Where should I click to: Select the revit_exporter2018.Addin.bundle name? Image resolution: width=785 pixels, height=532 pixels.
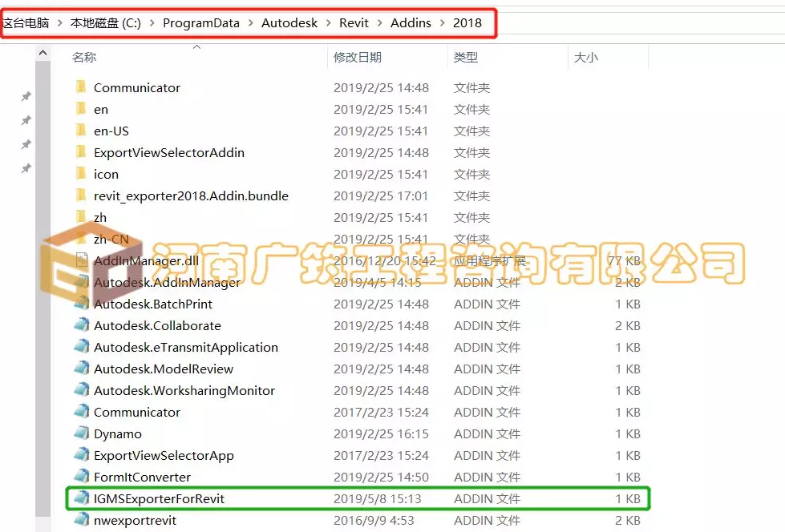pyautogui.click(x=191, y=195)
